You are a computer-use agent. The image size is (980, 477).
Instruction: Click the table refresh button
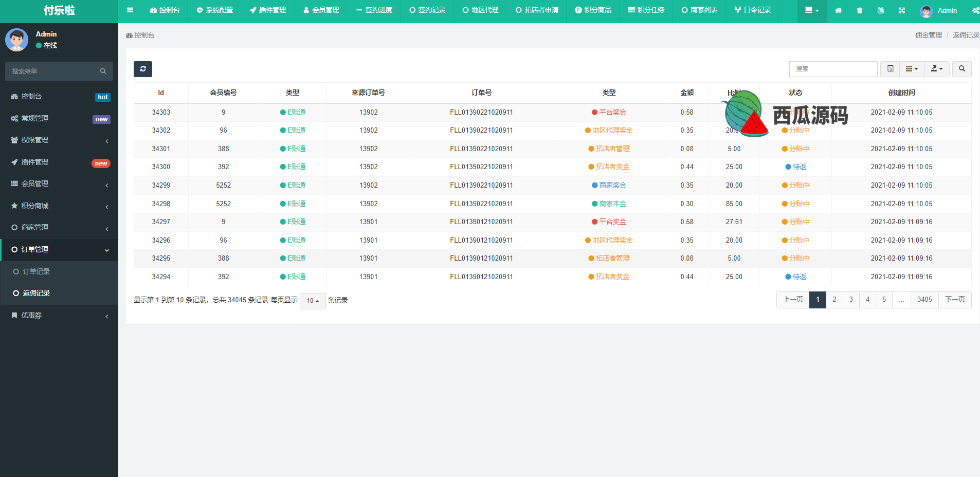click(143, 69)
